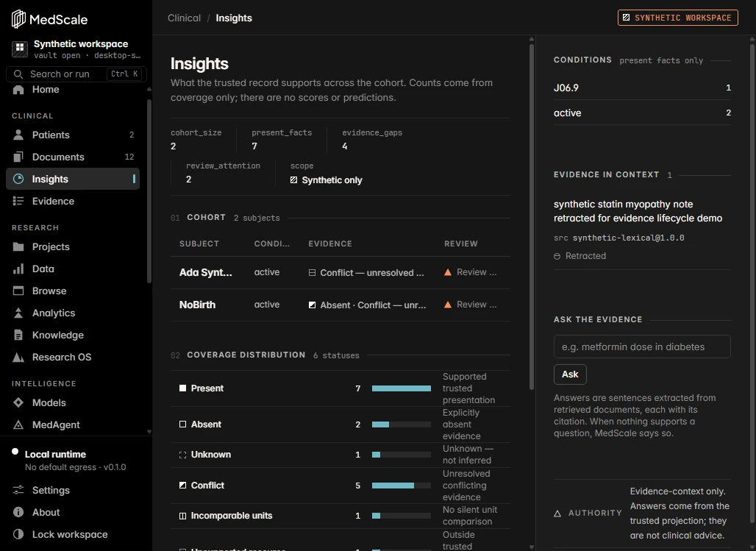This screenshot has width=756, height=551.
Task: Go to Documents in sidebar
Action: 73,157
